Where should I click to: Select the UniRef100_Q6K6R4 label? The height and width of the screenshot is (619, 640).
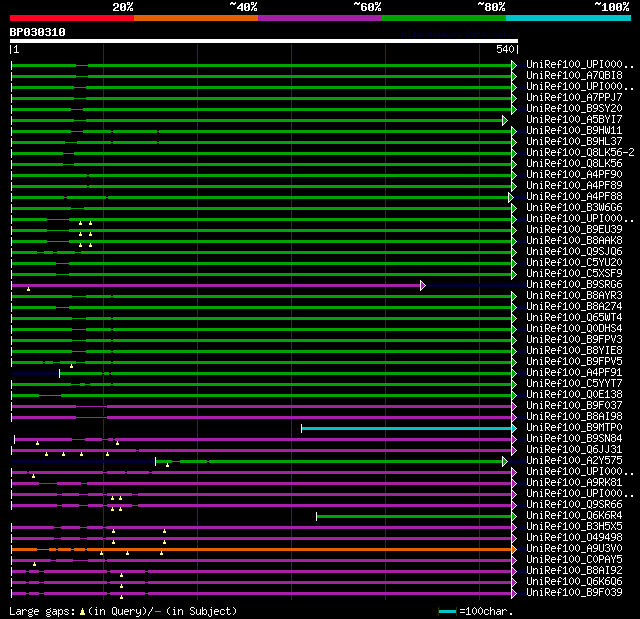click(x=574, y=516)
